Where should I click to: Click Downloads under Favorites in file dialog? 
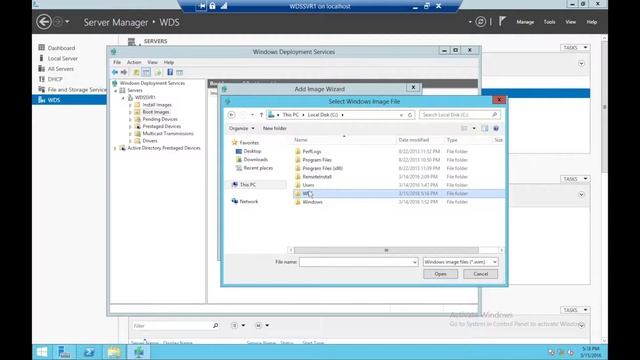(256, 160)
